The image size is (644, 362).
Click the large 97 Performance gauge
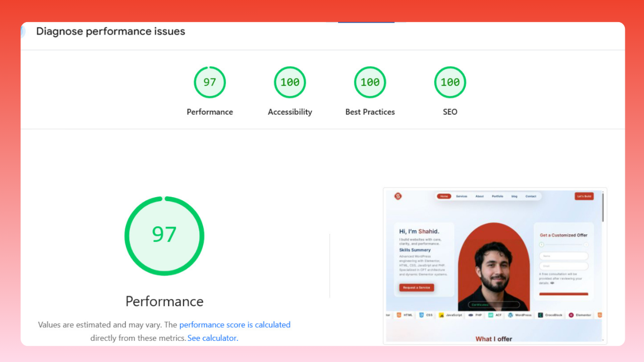pos(164,236)
